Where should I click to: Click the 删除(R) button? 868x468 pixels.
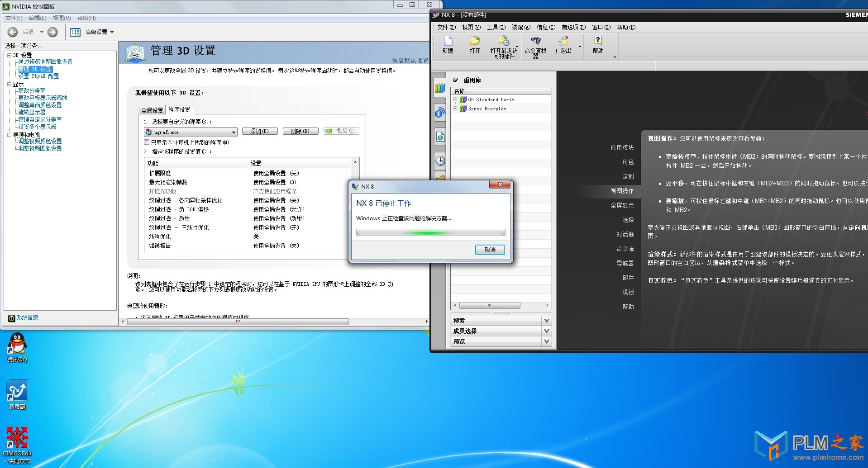coord(300,131)
